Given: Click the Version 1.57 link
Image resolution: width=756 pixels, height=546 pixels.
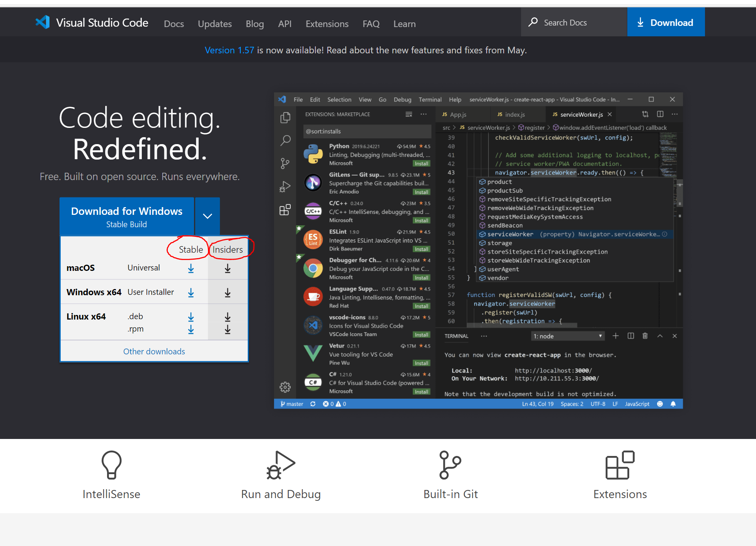Looking at the screenshot, I should [x=229, y=50].
